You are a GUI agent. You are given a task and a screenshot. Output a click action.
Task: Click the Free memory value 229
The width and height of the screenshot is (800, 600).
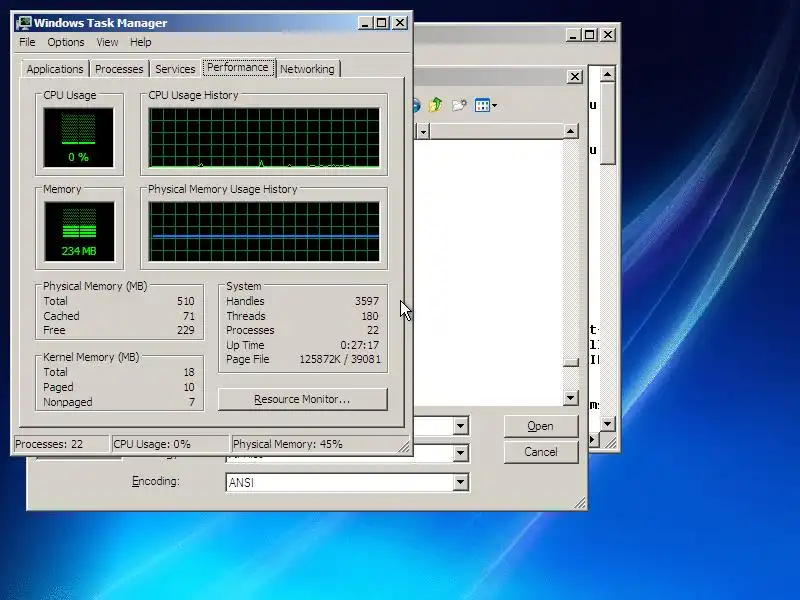[186, 330]
